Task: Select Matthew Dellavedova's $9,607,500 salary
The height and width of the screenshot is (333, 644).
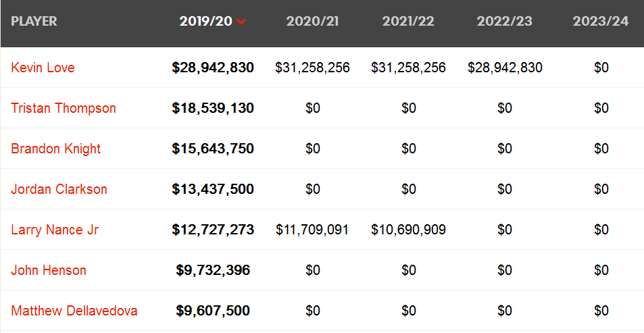Action: point(213,311)
